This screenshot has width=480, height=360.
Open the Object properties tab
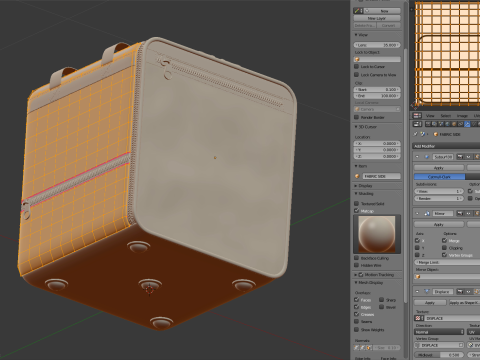[454, 124]
